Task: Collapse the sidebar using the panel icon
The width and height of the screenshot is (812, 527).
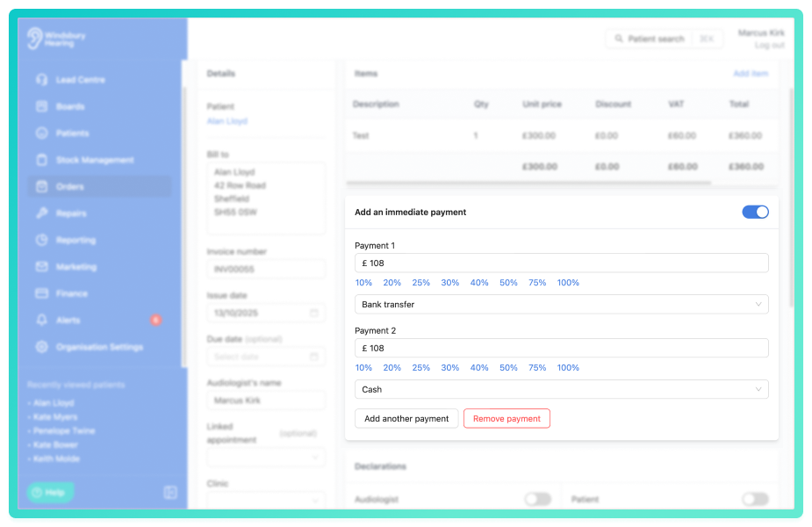Action: [170, 492]
